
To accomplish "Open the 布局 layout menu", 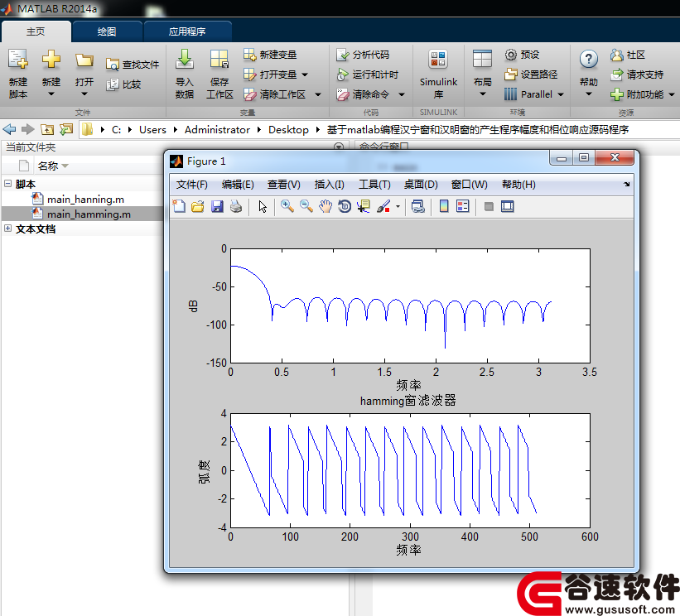I will [x=482, y=74].
